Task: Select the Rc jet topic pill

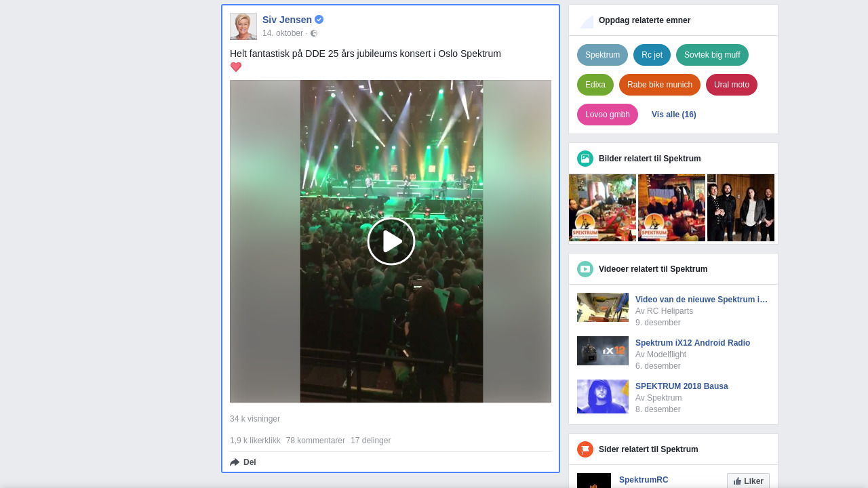Action: 652,55
